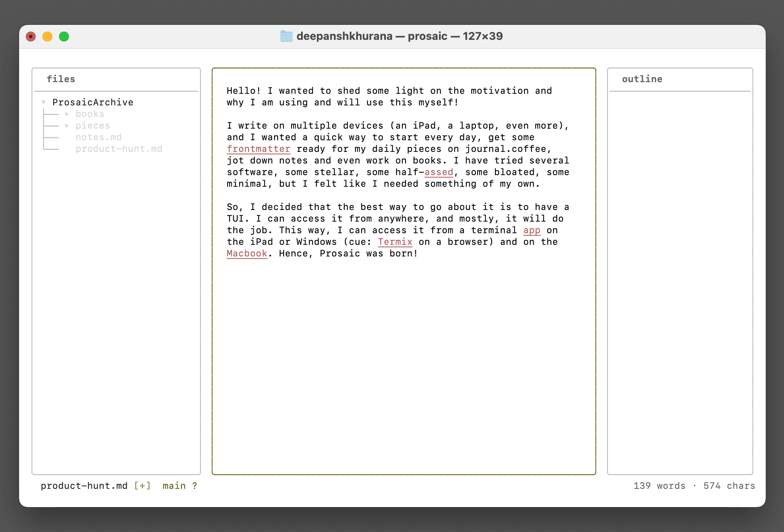The height and width of the screenshot is (532, 784).
Task: Click the outline panel header
Action: (642, 79)
